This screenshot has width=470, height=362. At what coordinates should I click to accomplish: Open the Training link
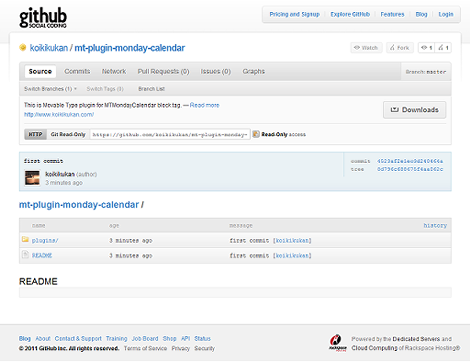point(116,339)
